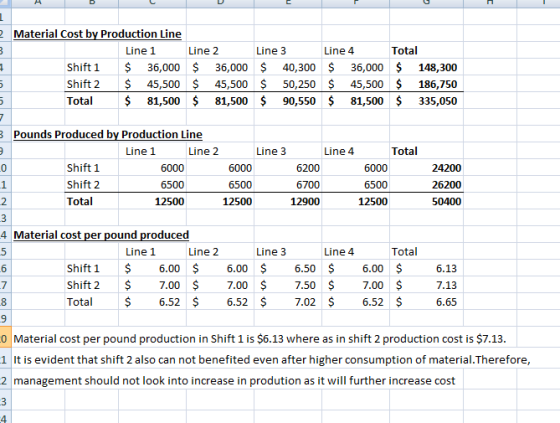Select the note starting "management should not look"

point(234,380)
